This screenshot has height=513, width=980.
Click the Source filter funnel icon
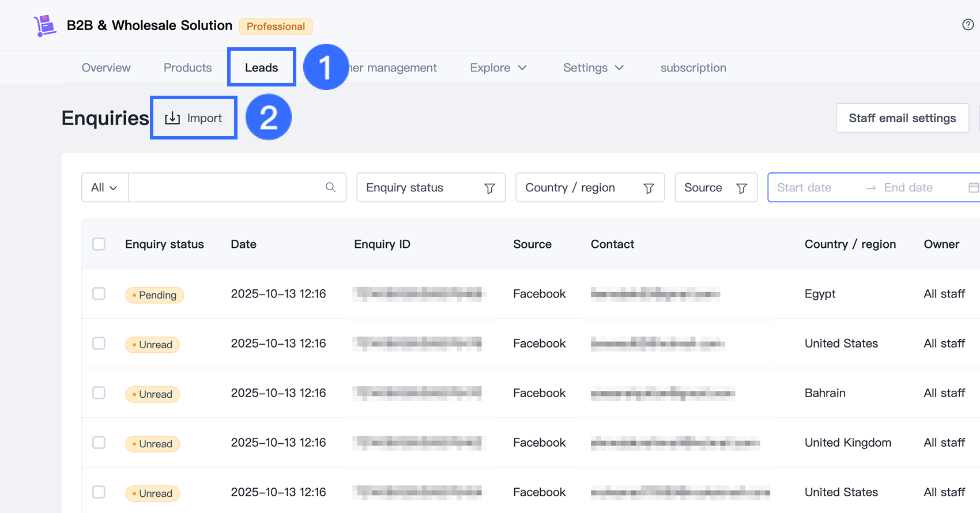pos(742,188)
